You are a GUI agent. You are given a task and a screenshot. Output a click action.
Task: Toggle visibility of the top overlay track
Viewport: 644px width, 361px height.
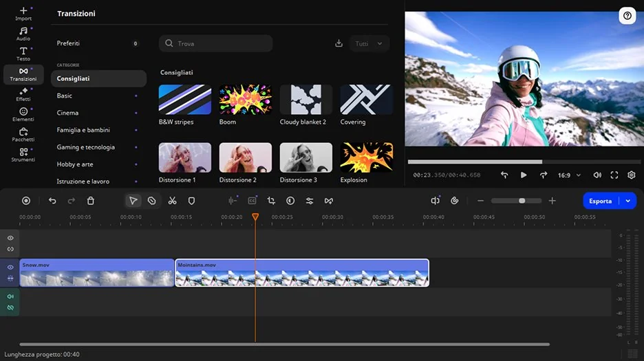[x=10, y=238]
